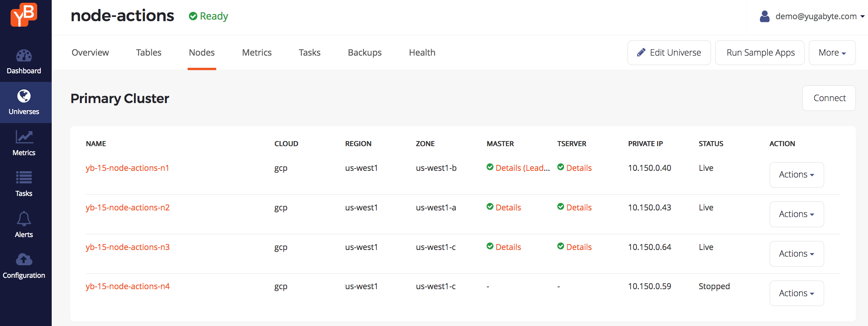Switch to the Health tab
The image size is (868, 326).
click(422, 53)
